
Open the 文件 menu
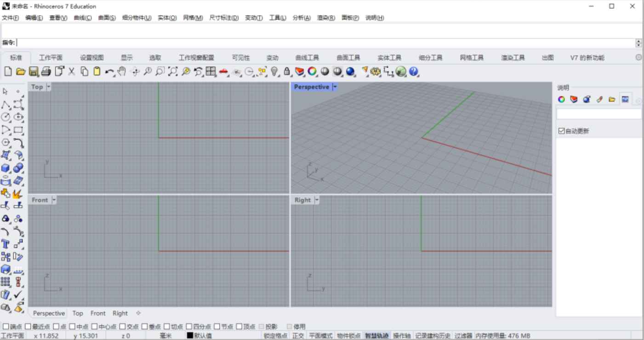[x=10, y=18]
